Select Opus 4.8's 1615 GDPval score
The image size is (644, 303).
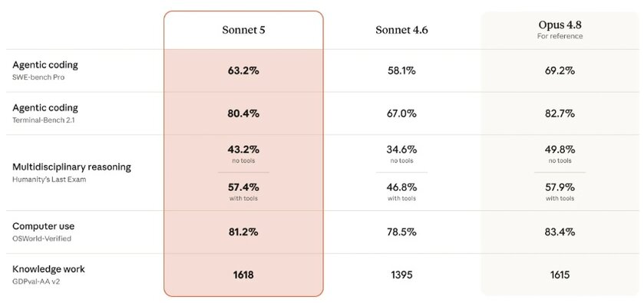coord(560,275)
